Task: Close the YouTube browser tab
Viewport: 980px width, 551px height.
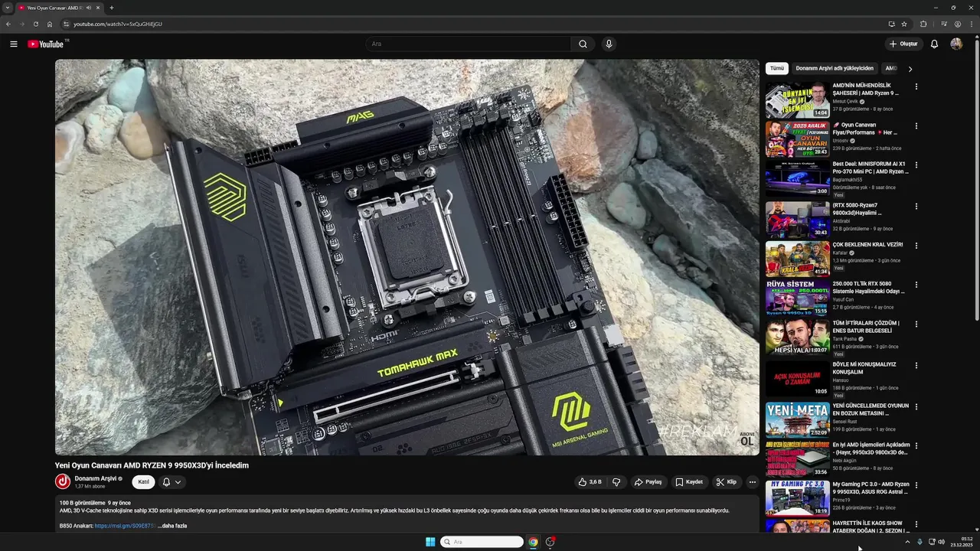Action: 100,8
